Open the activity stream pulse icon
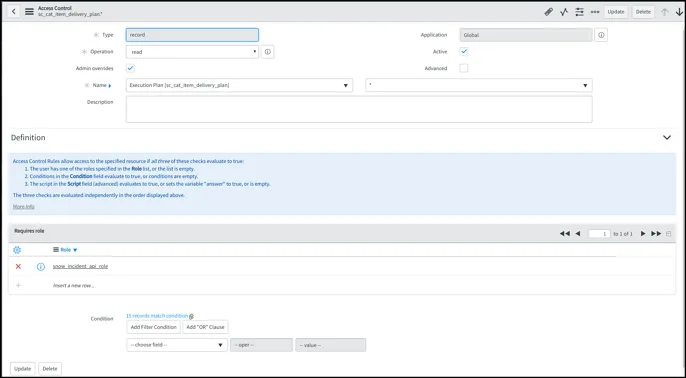686x378 pixels. tap(564, 12)
